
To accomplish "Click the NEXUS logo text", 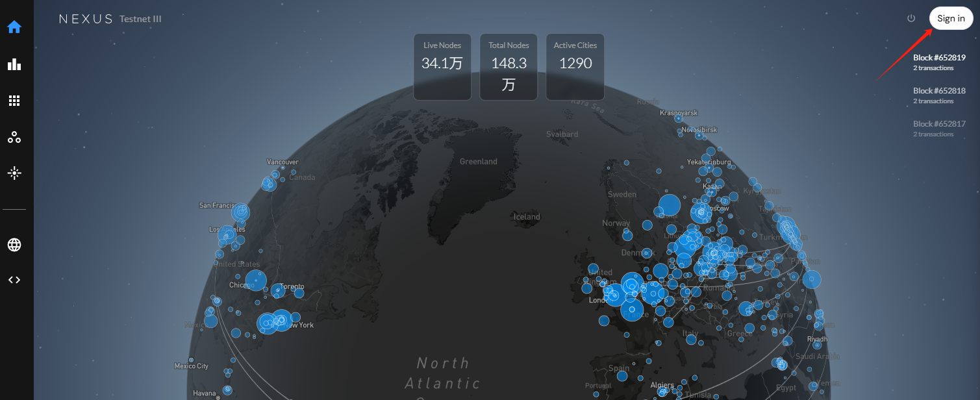I will (86, 19).
